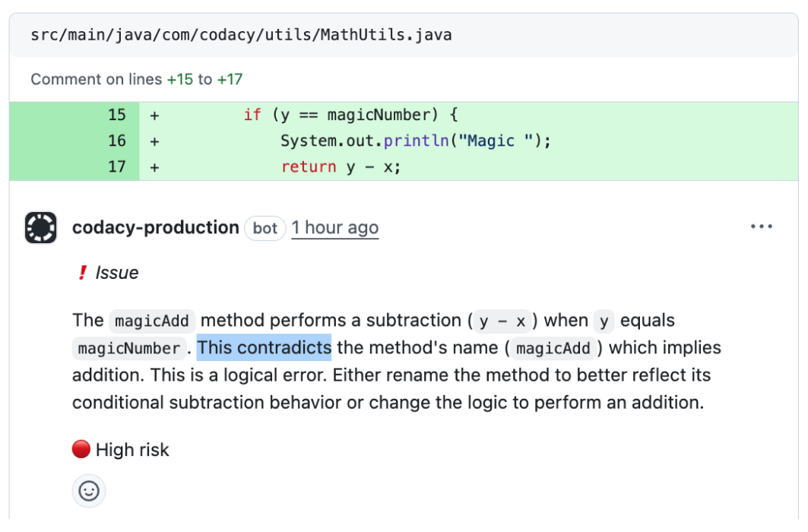Viewport: 808px width, 532px height.
Task: Click the red High risk circle
Action: (x=81, y=450)
